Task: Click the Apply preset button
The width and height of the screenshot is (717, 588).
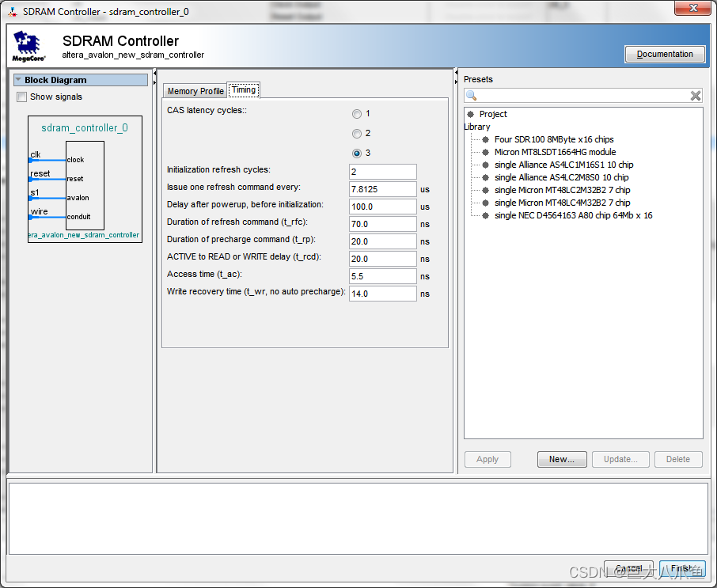Action: pyautogui.click(x=487, y=459)
